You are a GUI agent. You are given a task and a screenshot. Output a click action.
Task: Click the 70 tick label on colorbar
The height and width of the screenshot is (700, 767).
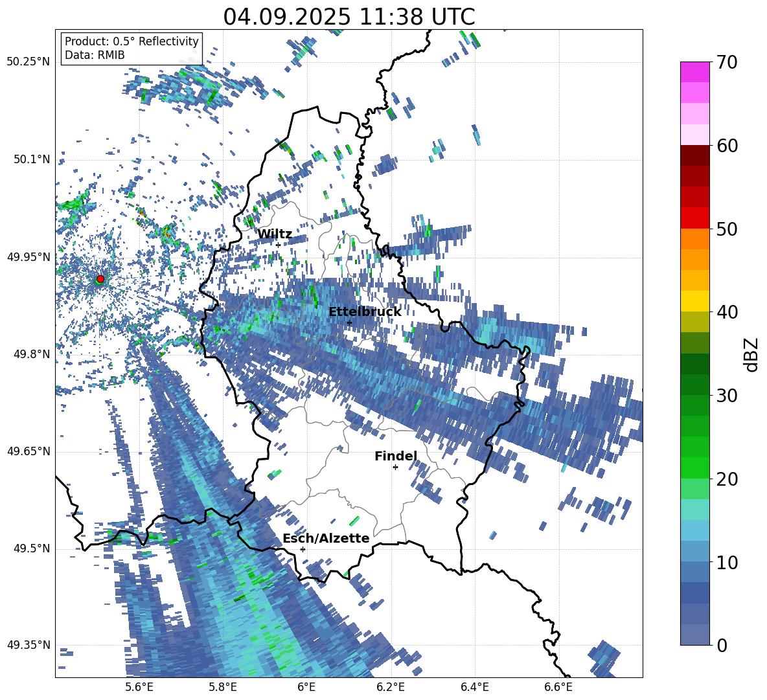(x=726, y=62)
